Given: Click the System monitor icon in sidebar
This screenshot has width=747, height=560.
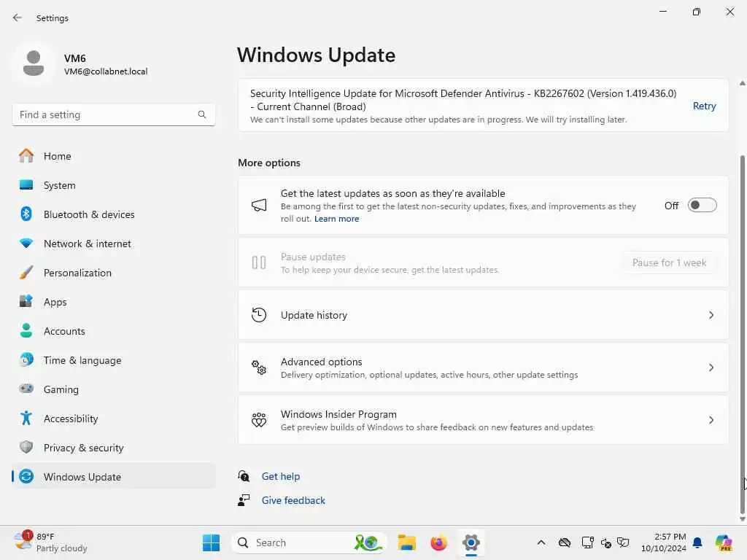Looking at the screenshot, I should click(26, 184).
